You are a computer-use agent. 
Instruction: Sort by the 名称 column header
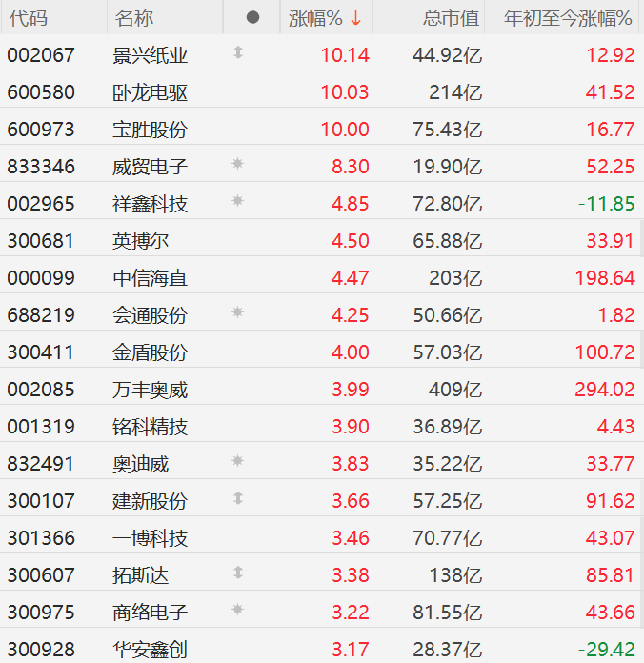(x=134, y=18)
